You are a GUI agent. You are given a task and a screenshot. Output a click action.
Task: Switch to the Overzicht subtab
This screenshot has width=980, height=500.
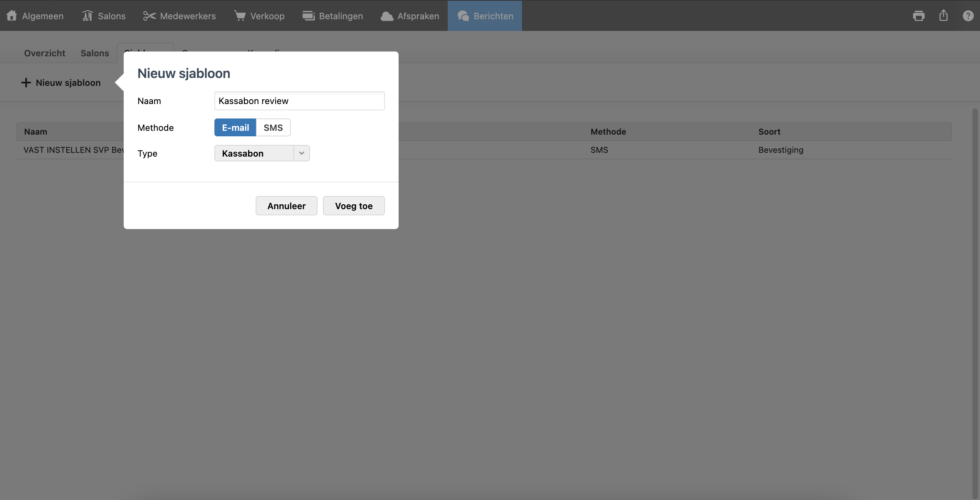[45, 53]
